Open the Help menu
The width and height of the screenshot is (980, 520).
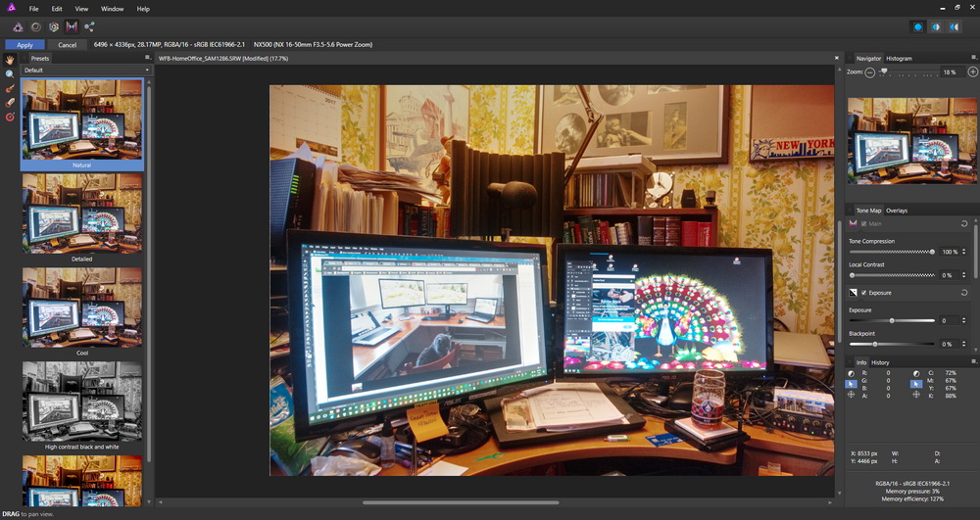(143, 9)
